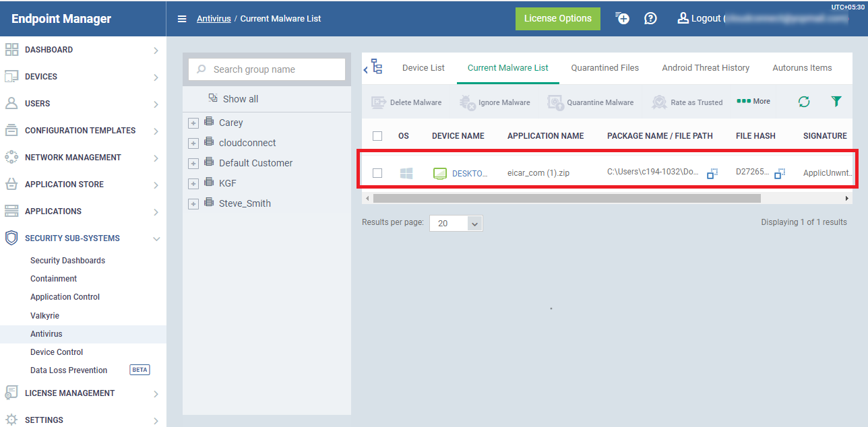Click the Applications icon in sidebar
This screenshot has width=868, height=427.
click(x=11, y=211)
